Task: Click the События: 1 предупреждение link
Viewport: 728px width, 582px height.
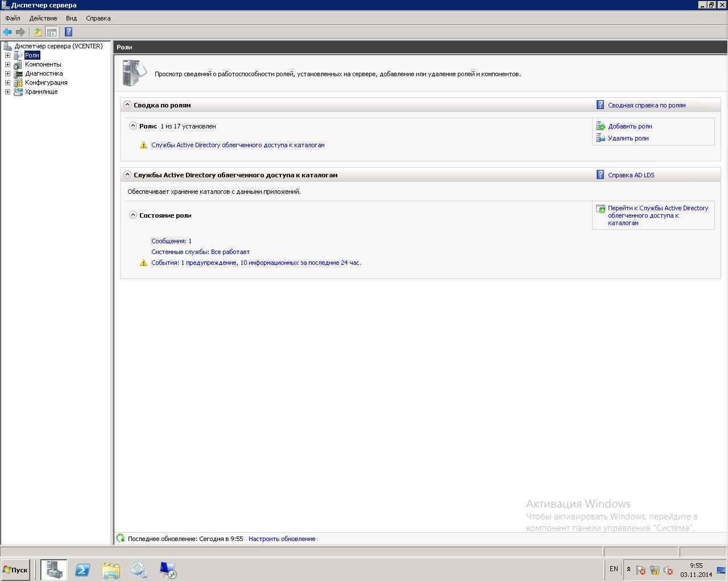Action: pos(256,263)
